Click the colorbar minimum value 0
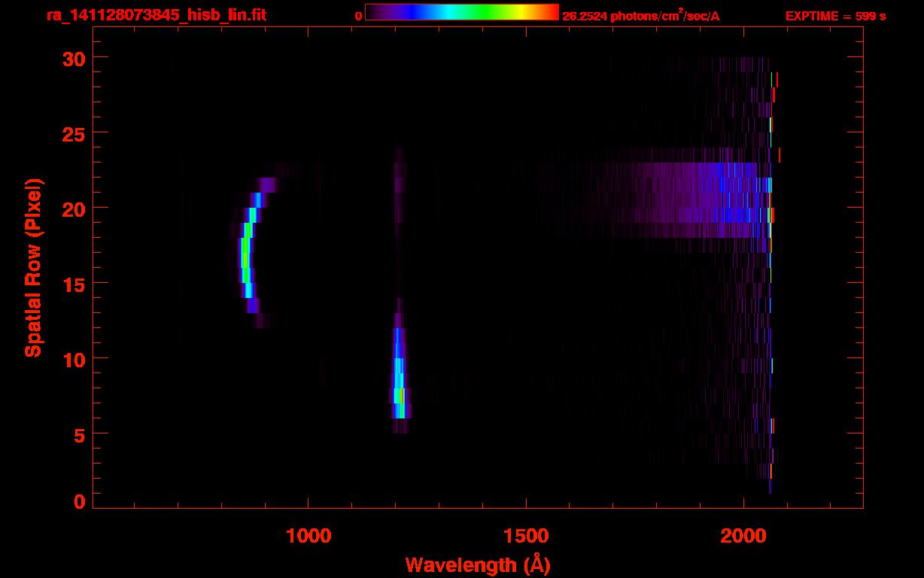The height and width of the screenshot is (578, 924). tap(359, 16)
